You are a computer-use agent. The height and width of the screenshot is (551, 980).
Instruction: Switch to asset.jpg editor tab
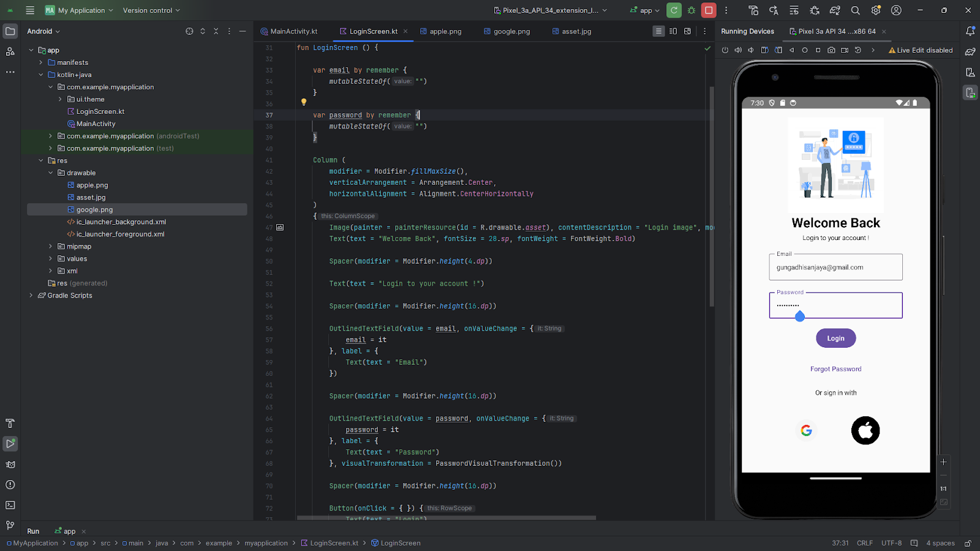click(x=571, y=31)
